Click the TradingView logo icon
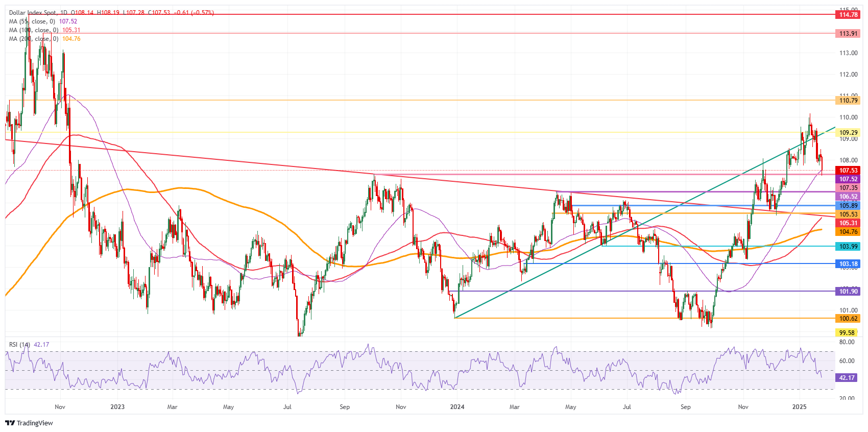This screenshot has height=432, width=868. coord(10,423)
